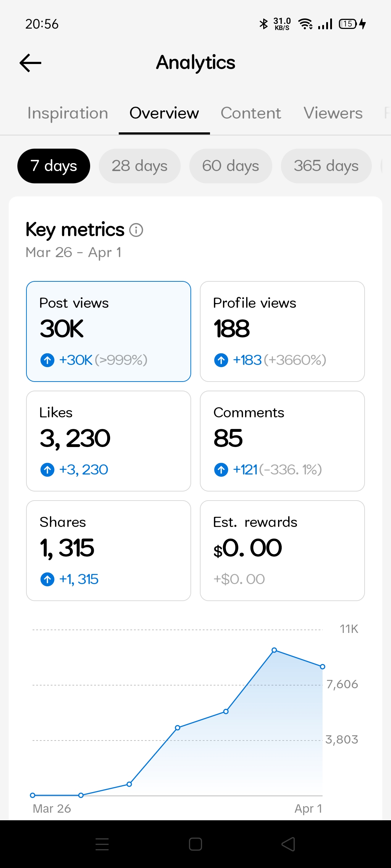Select the Profile views metric card

(x=282, y=331)
